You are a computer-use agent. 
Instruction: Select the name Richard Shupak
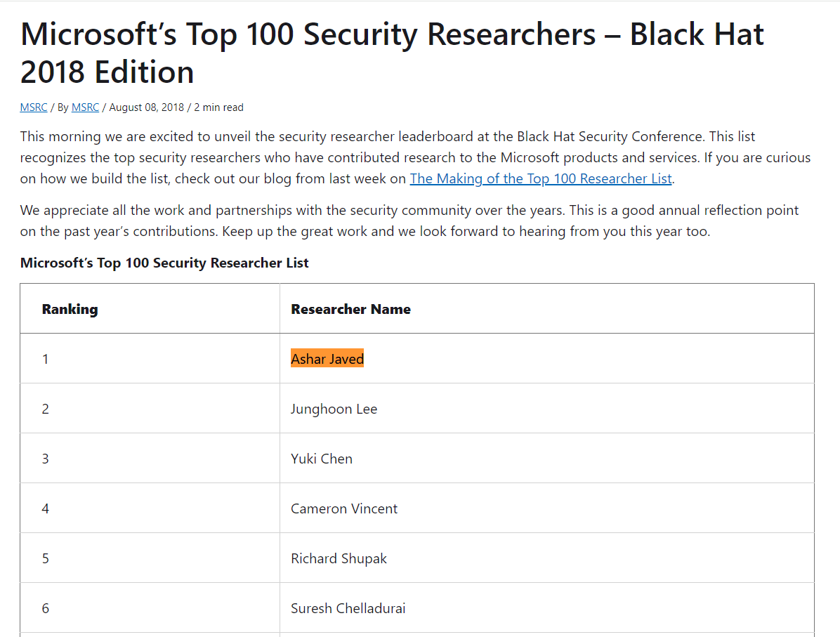(339, 558)
